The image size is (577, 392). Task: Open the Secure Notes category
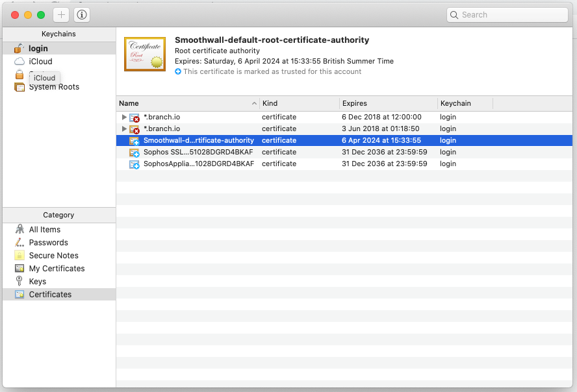(53, 256)
